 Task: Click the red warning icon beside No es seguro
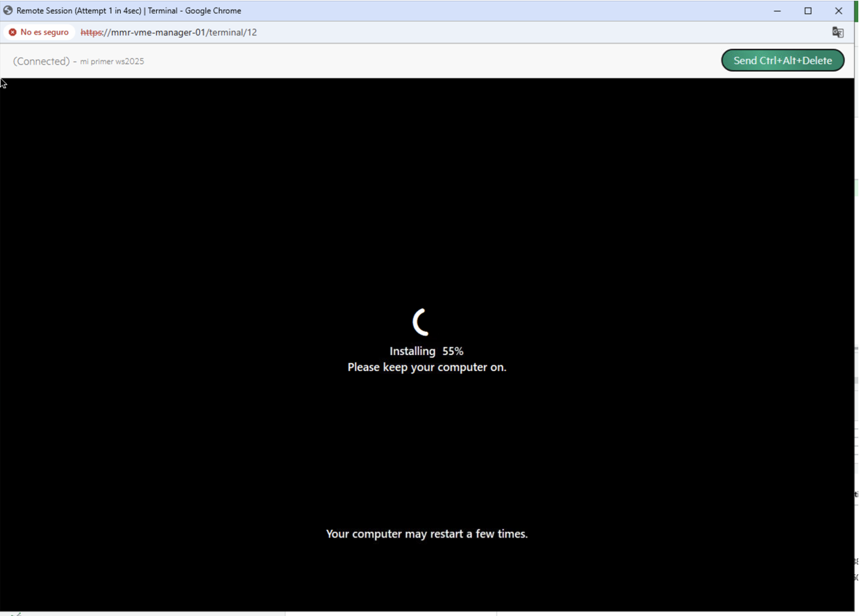pos(12,32)
